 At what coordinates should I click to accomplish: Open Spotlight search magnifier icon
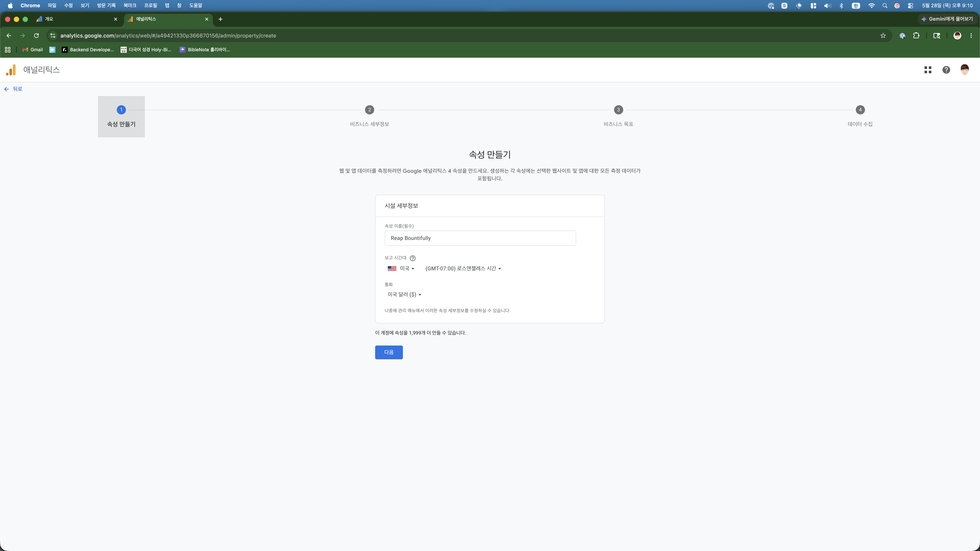(x=885, y=6)
